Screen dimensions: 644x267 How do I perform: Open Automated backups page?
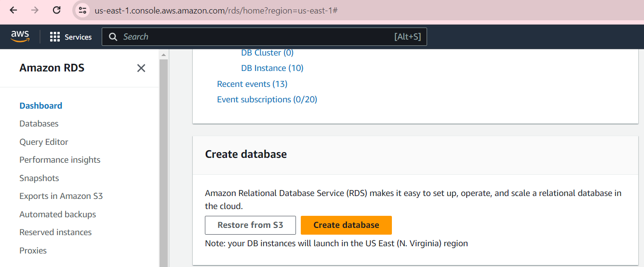58,214
